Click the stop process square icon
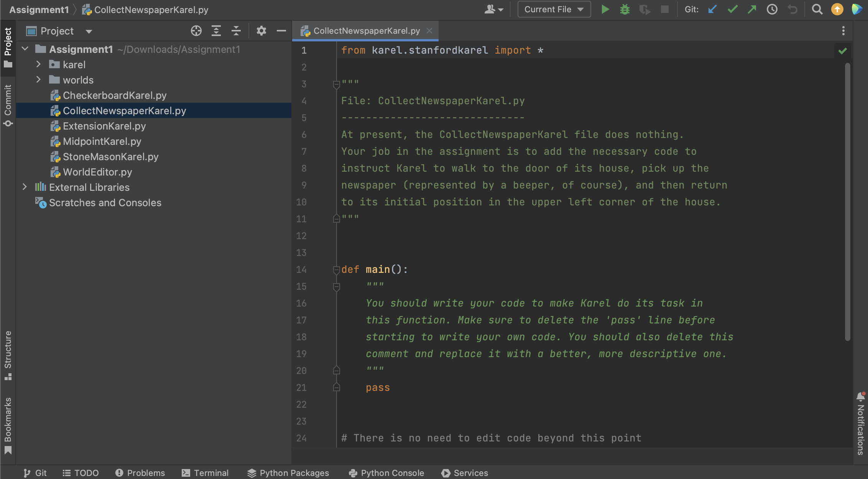The width and height of the screenshot is (868, 479). (x=665, y=10)
